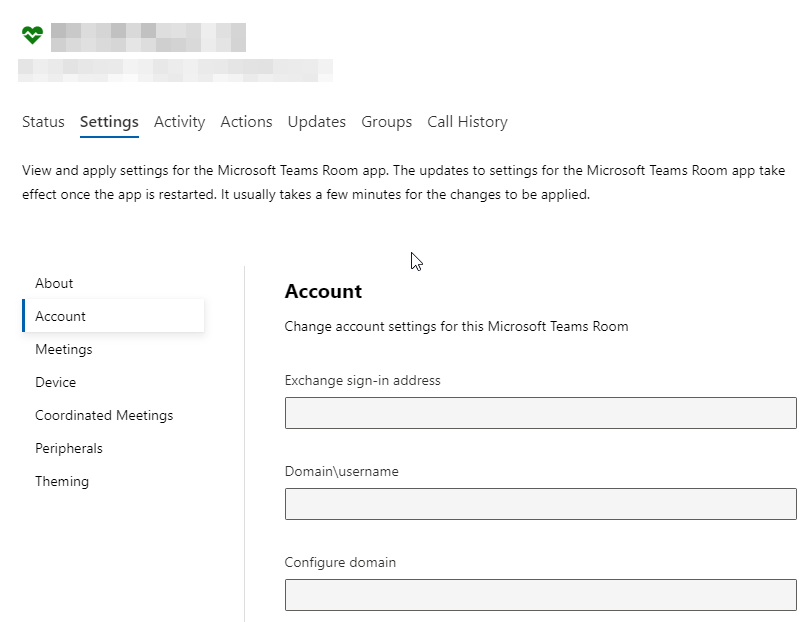Click the blurred device name title
The image size is (809, 622).
click(x=148, y=37)
